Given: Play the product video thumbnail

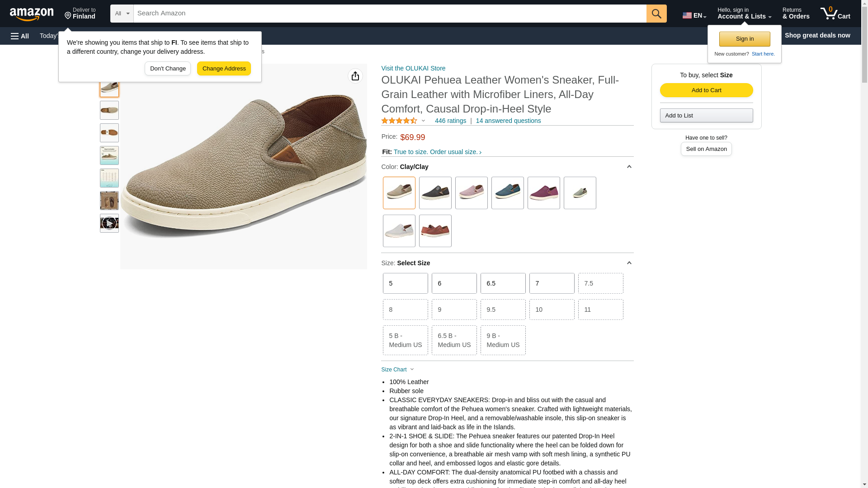Looking at the screenshot, I should (109, 223).
